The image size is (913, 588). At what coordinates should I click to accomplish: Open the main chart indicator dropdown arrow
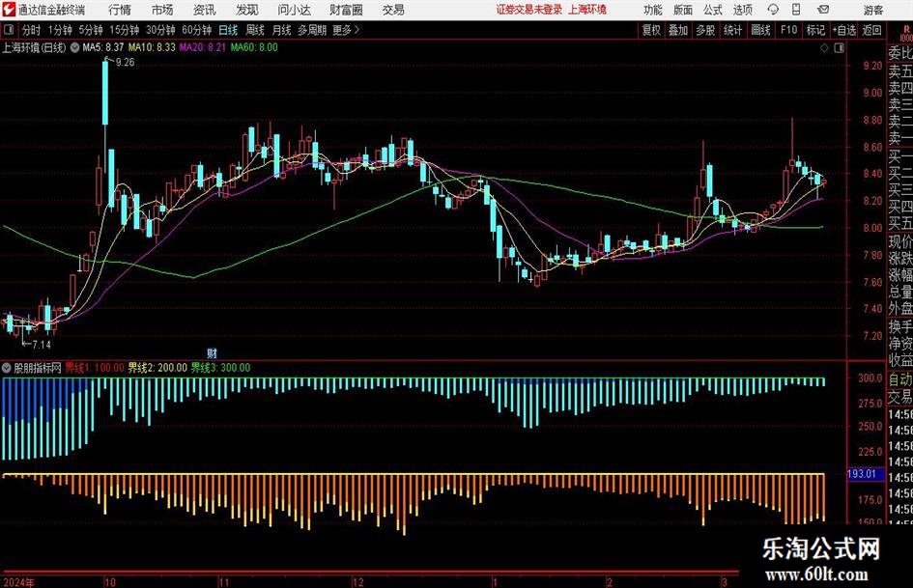74,47
